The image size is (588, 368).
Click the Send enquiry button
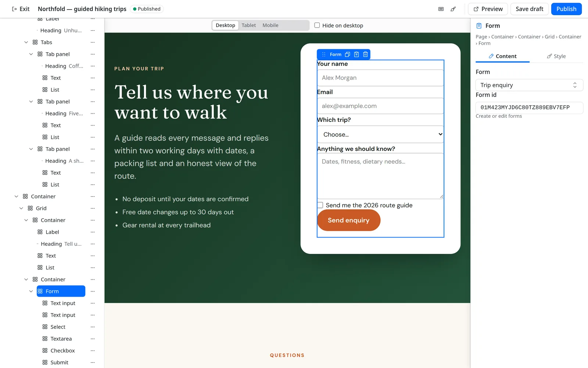(x=349, y=220)
